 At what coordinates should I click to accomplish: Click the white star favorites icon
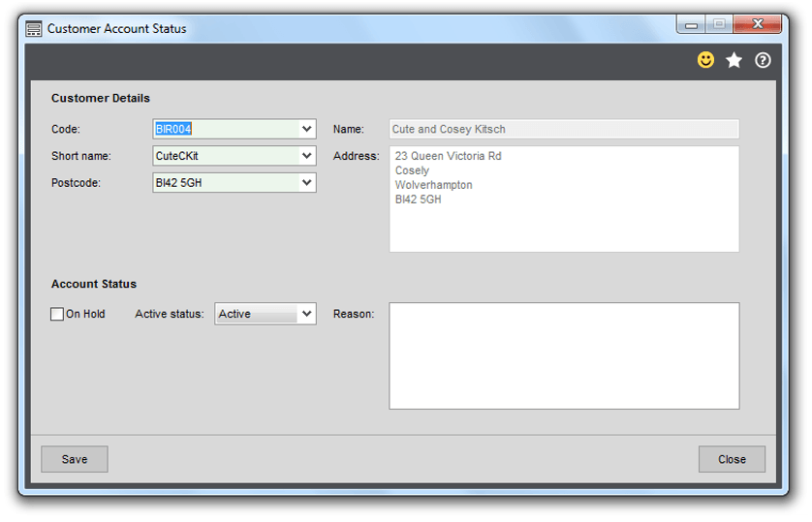734,61
